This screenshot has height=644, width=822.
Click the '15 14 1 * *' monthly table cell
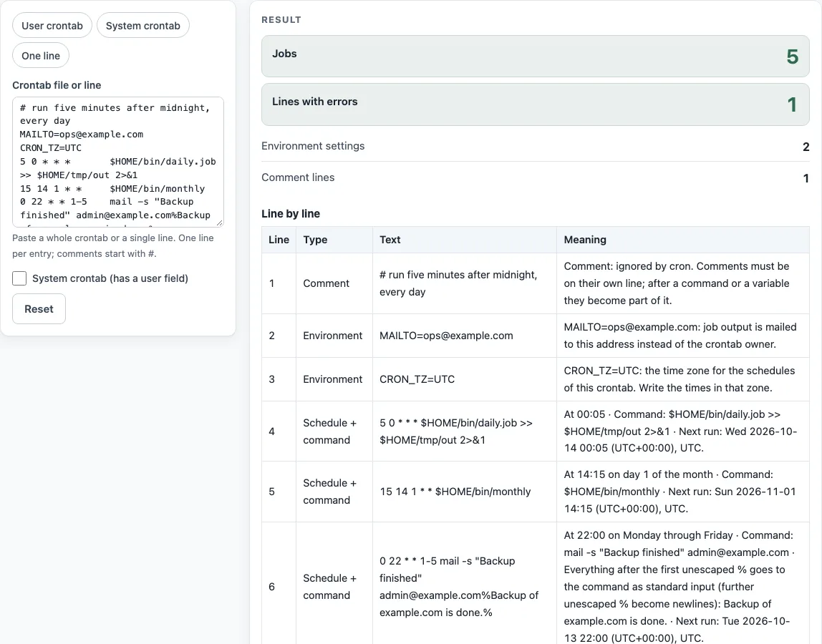pos(465,492)
